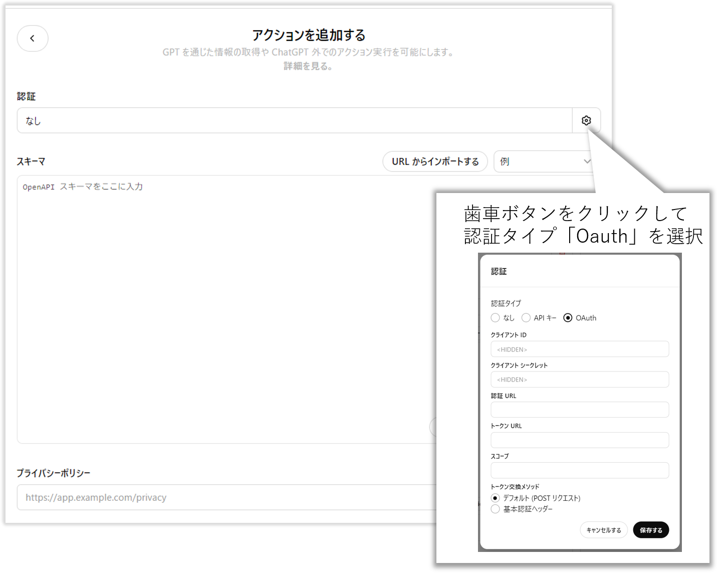Click URL からインポートする button

[x=435, y=161]
